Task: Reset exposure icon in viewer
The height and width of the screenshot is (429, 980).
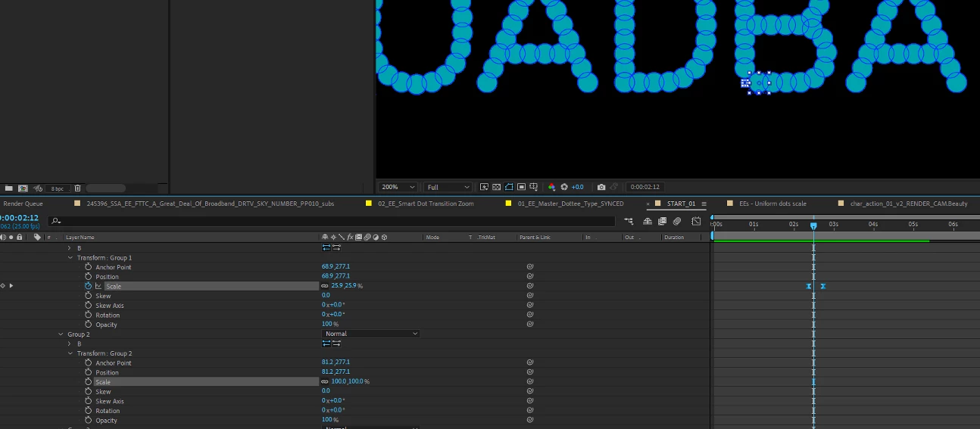Action: 564,187
